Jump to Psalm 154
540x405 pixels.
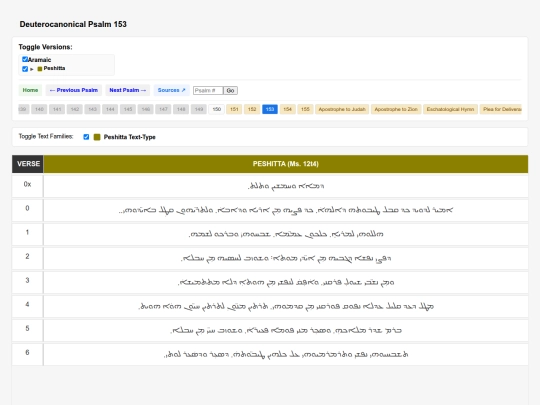pos(288,109)
